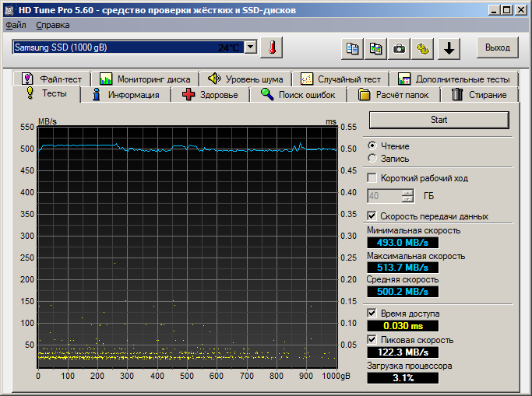Screen dimensions: 532x396
Task: Click the thermometer temperature icon
Action: click(x=272, y=47)
